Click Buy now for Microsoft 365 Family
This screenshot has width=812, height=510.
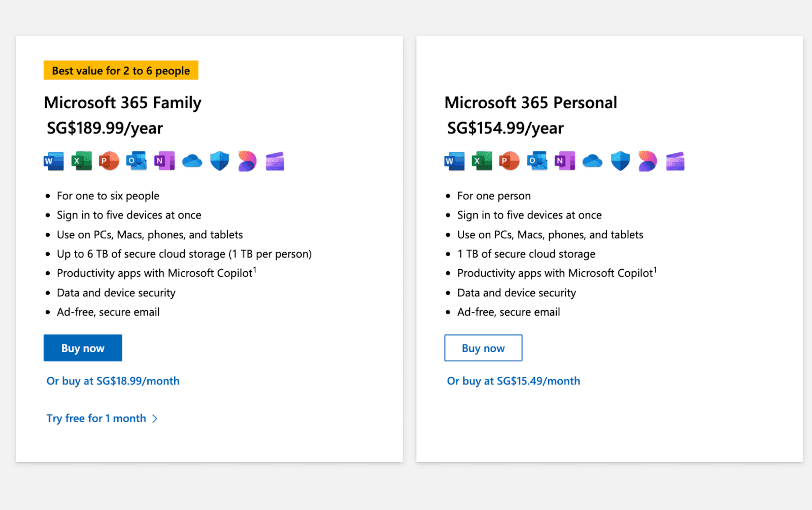click(83, 348)
